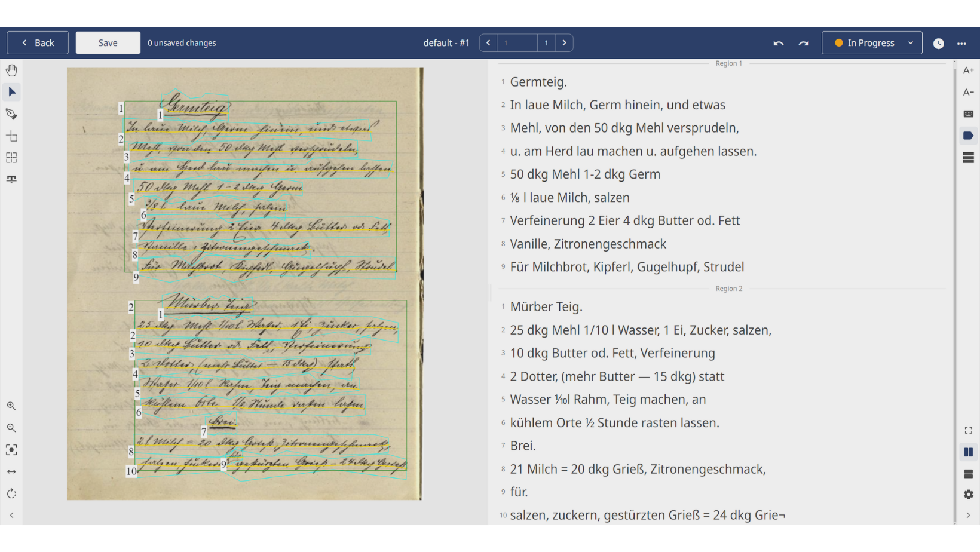Collapse the left toolbar with the chevron
Screen dimensions: 980x552
click(11, 515)
